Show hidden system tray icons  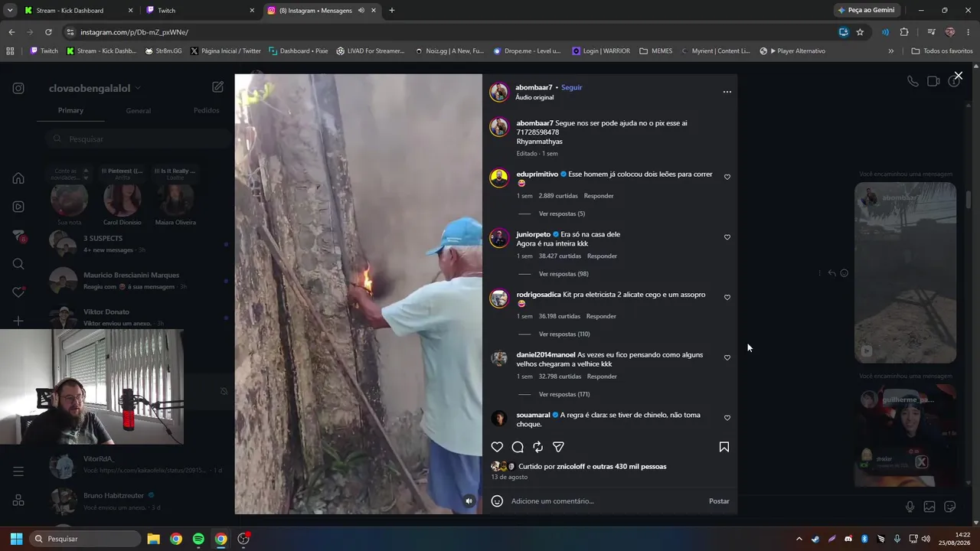point(799,539)
